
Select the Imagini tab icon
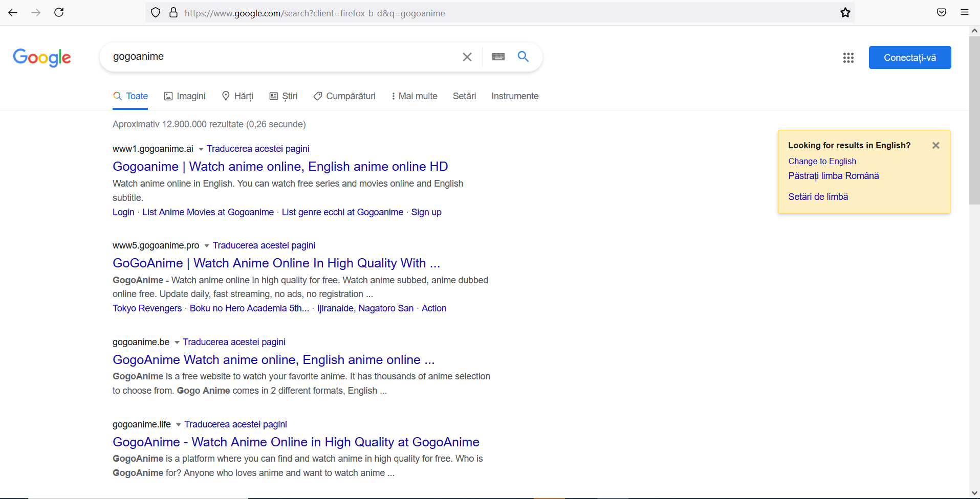(x=169, y=96)
